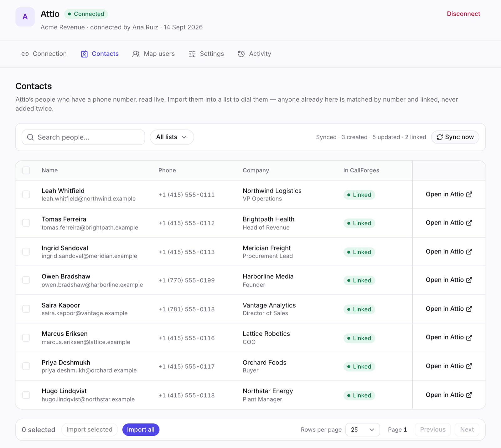Click external-link icon in Tomas Ferreira row
Screen dimensions: 501x448
pyautogui.click(x=469, y=223)
